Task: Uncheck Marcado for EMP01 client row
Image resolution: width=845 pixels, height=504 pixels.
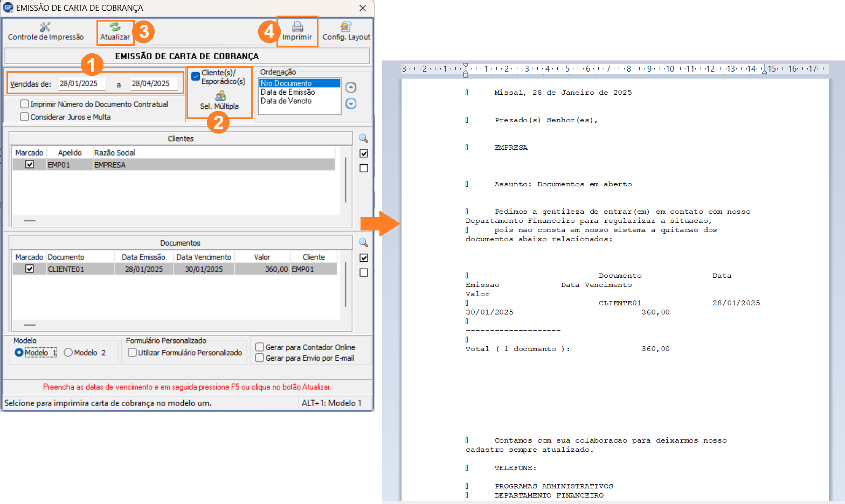Action: click(x=30, y=165)
